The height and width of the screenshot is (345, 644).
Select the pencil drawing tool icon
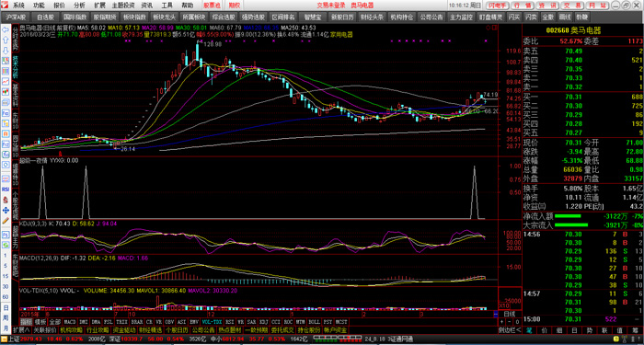coord(6,221)
